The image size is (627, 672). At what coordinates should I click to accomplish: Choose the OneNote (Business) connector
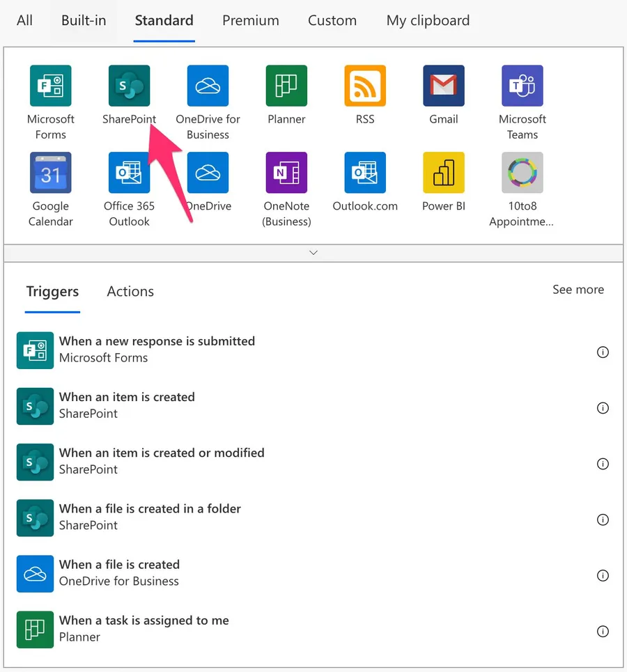[286, 173]
